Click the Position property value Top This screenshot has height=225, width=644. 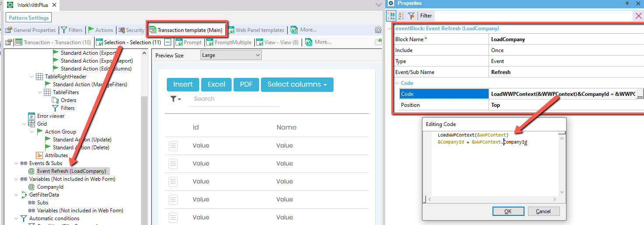[x=496, y=105]
